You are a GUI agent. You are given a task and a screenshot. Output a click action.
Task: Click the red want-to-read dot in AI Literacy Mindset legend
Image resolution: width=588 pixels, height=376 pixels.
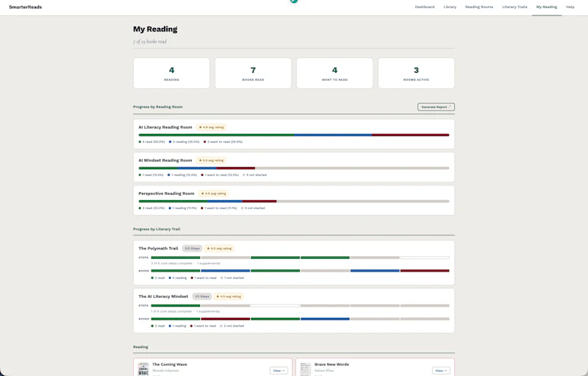[x=191, y=326]
